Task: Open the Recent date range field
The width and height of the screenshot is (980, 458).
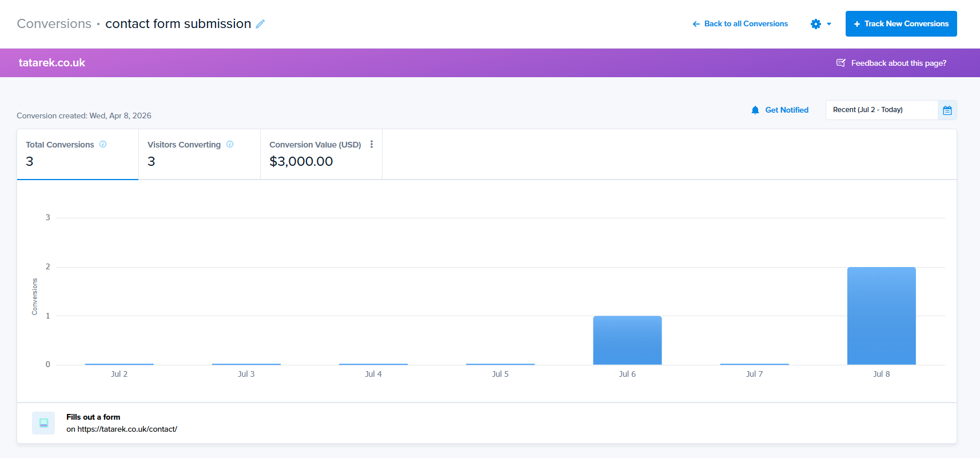Action: pos(882,110)
